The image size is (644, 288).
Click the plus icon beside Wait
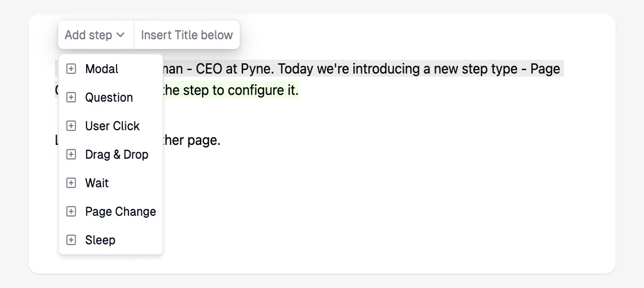coord(71,183)
